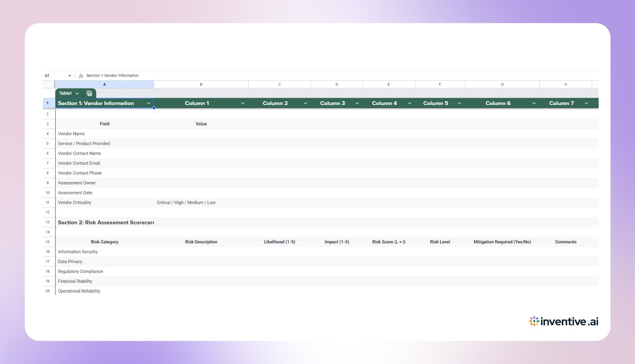The height and width of the screenshot is (364, 635).
Task: Select the Vendor Name cell
Action: click(x=71, y=134)
